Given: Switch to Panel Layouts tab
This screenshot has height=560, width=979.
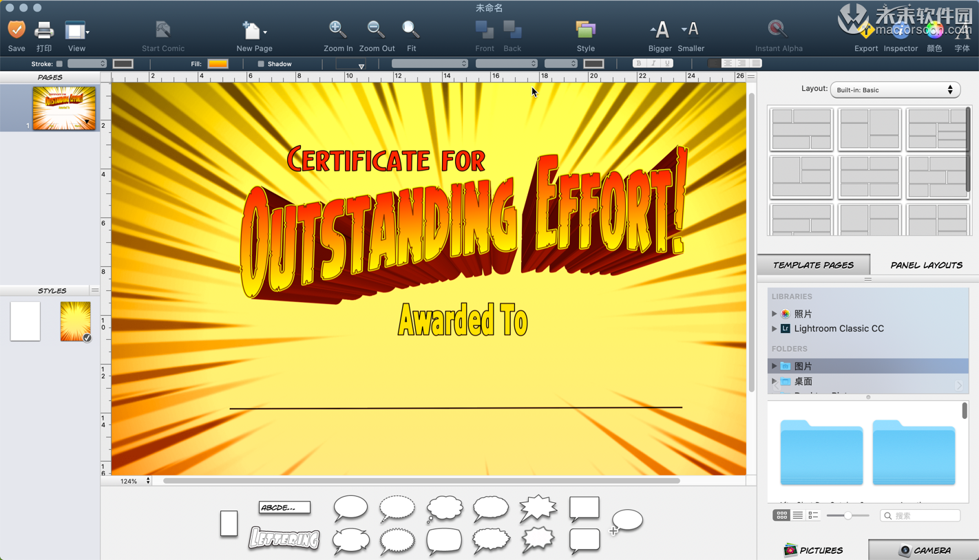Looking at the screenshot, I should pyautogui.click(x=926, y=265).
